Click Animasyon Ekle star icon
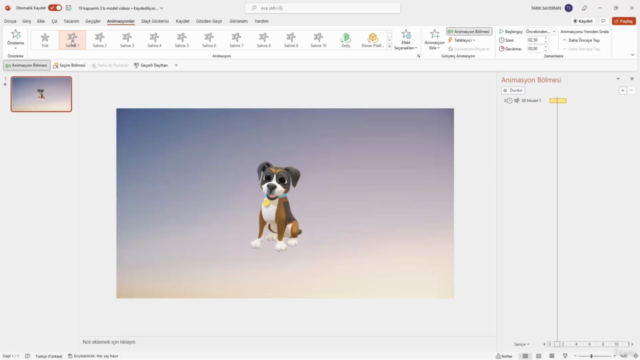The height and width of the screenshot is (360, 640). coord(435,34)
